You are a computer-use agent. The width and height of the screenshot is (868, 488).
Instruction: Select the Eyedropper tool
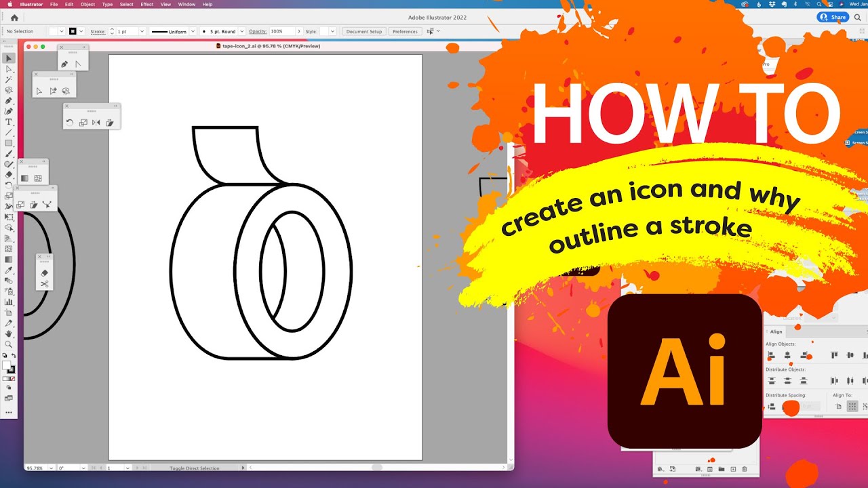[9, 270]
